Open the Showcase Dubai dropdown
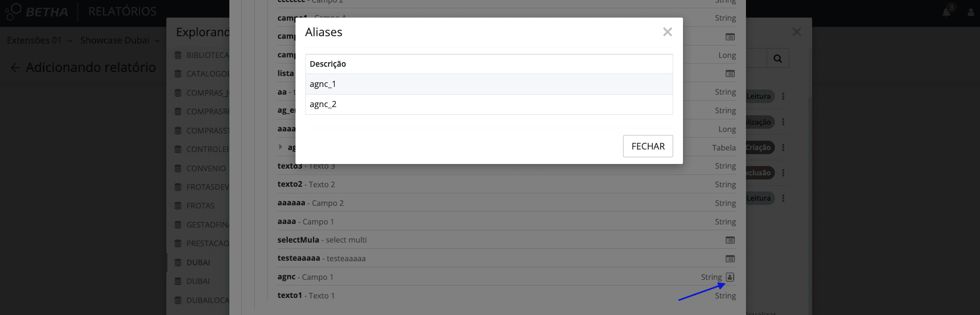The height and width of the screenshot is (315, 980). pyautogui.click(x=120, y=40)
